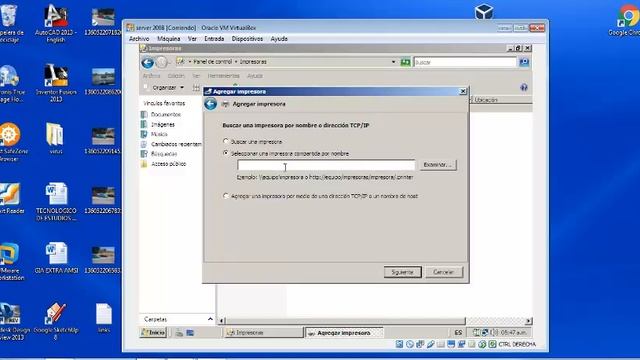The image size is (640, 360).
Task: Open VirtualBox Ayuda menu
Action: [x=279, y=39]
